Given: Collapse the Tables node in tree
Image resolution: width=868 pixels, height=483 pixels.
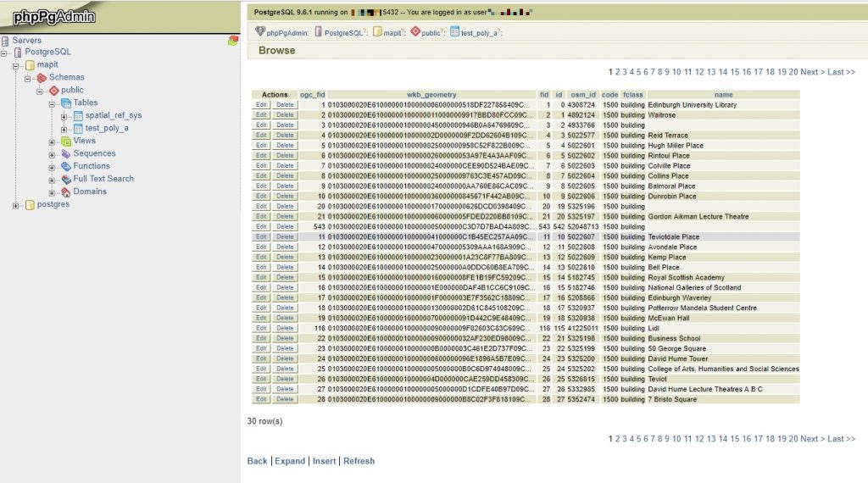Looking at the screenshot, I should coord(52,103).
